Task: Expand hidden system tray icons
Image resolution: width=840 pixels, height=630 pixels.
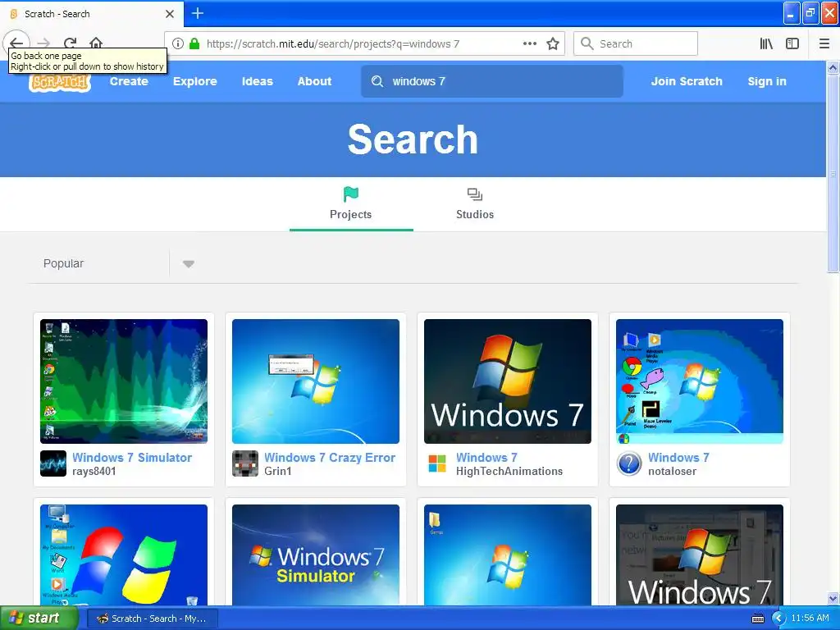Action: pos(778,619)
